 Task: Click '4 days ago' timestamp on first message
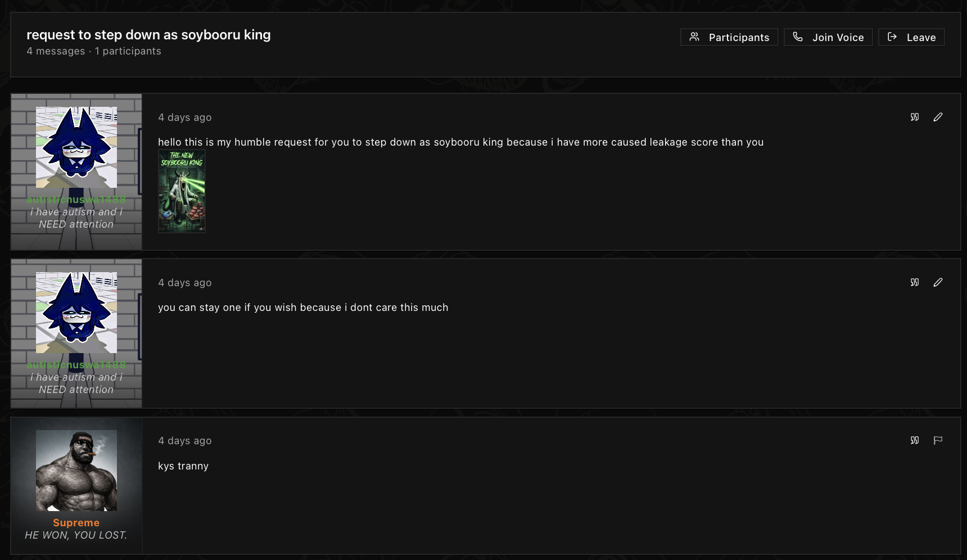click(185, 118)
